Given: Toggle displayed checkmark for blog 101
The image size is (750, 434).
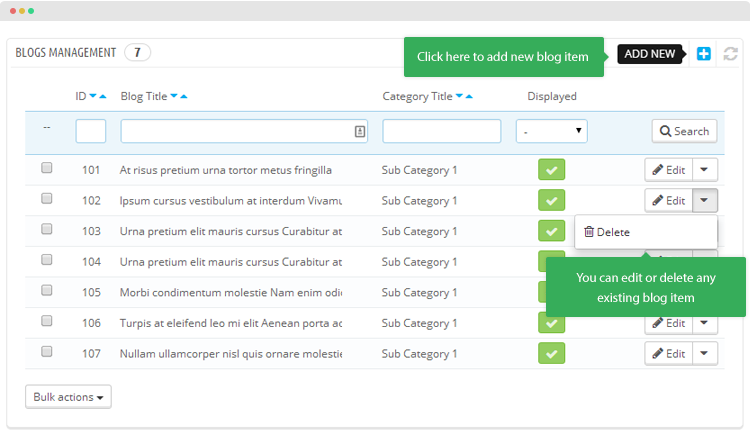Looking at the screenshot, I should (x=551, y=169).
